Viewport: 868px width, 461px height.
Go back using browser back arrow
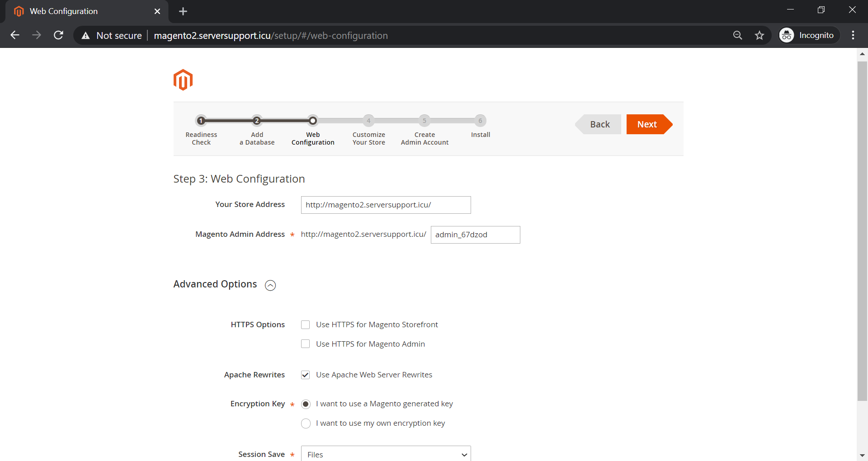point(15,35)
